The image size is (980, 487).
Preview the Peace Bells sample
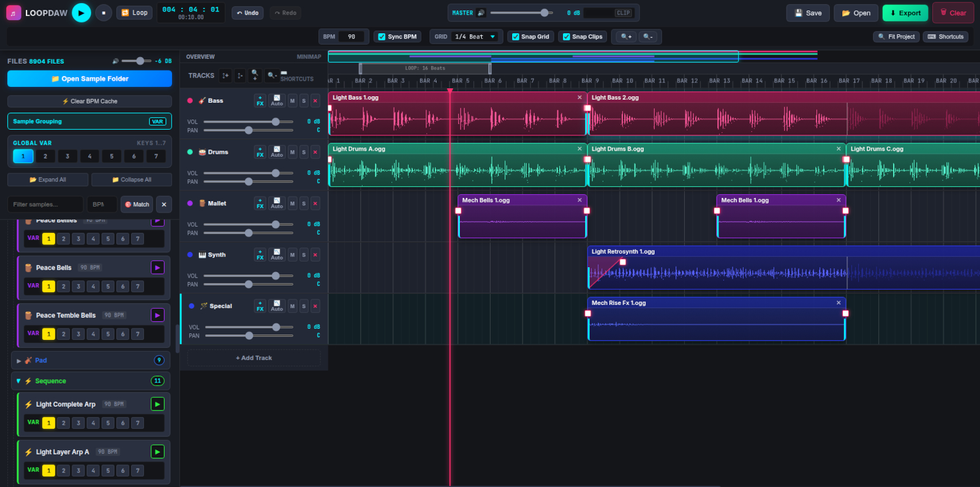tap(157, 268)
